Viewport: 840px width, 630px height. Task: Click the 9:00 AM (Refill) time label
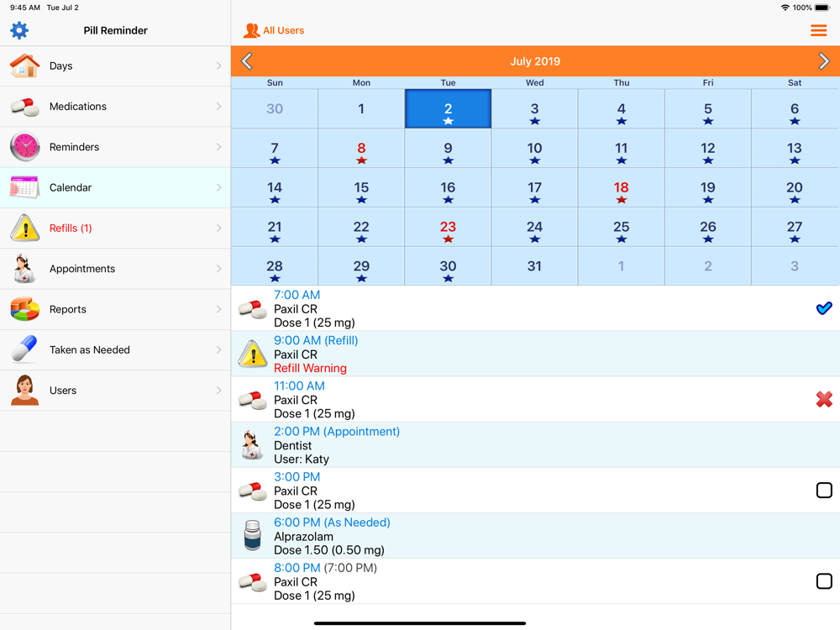pos(316,340)
